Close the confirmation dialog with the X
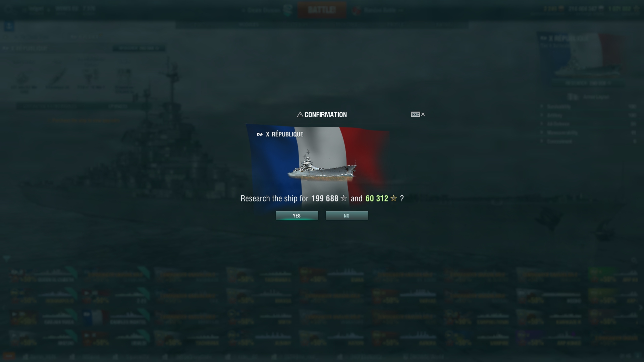Viewport: 644px width, 362px height. [x=423, y=114]
